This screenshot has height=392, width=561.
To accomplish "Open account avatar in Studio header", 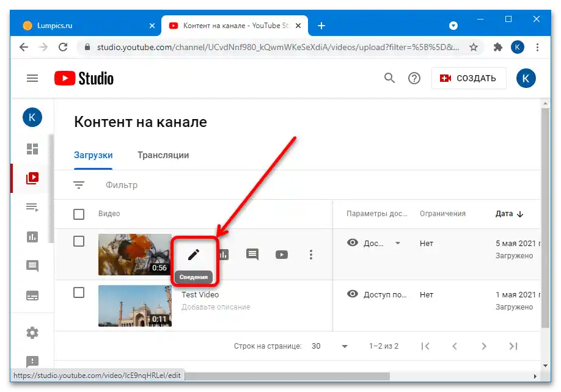I will pyautogui.click(x=526, y=78).
